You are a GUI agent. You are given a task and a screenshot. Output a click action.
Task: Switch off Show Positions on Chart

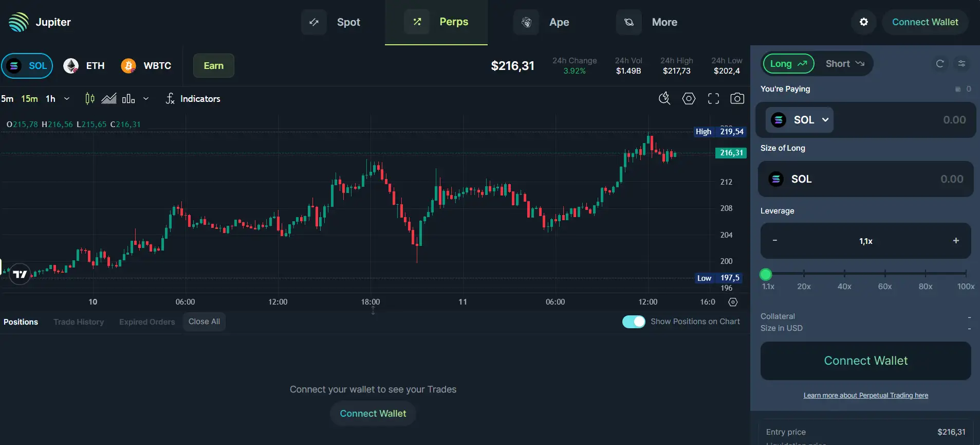pyautogui.click(x=634, y=322)
